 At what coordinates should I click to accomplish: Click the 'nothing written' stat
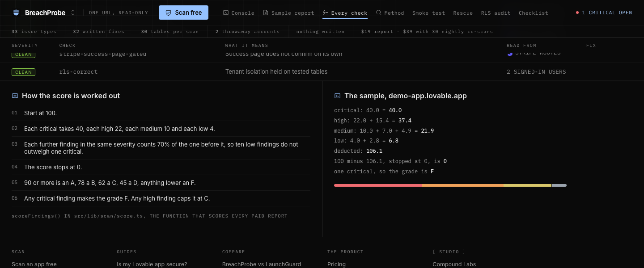click(x=320, y=32)
